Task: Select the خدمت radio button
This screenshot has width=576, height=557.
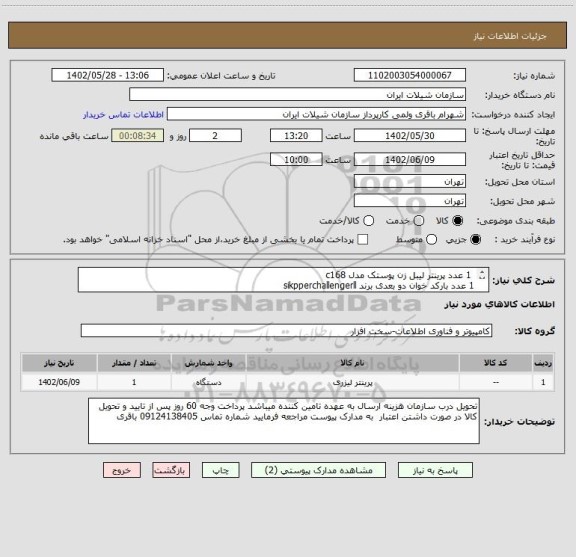Action: [x=419, y=221]
